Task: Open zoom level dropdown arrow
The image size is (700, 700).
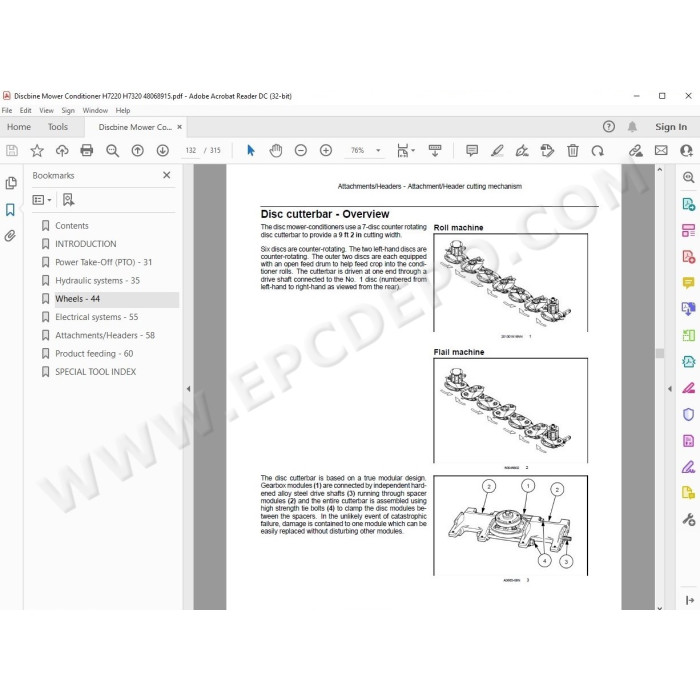Action: 378,150
